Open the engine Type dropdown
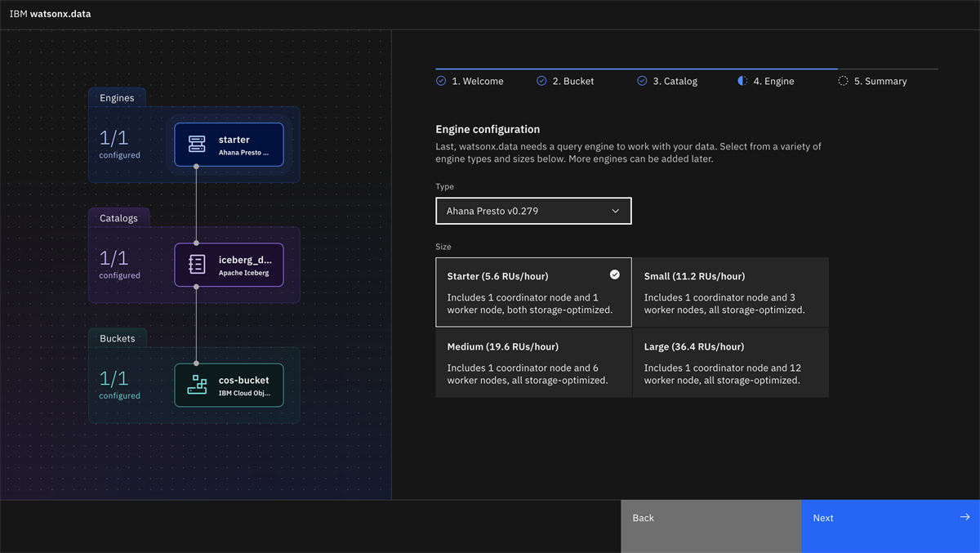The height and width of the screenshot is (553, 980). coord(533,211)
